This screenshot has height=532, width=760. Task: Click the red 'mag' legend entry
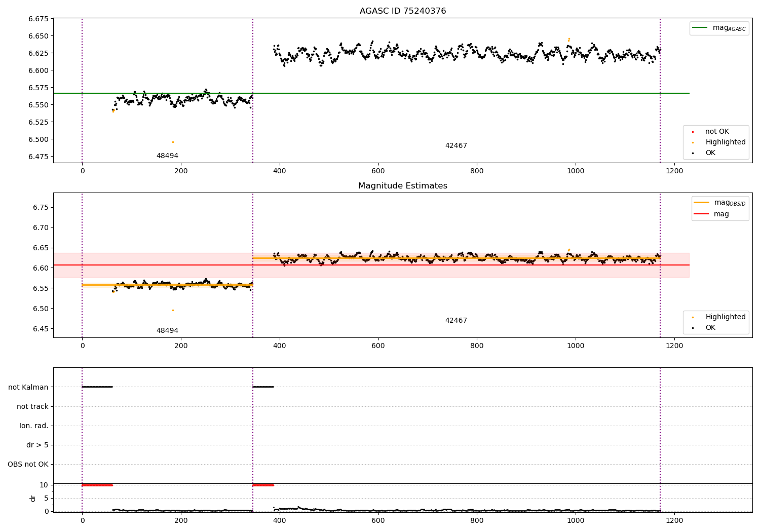click(x=712, y=214)
